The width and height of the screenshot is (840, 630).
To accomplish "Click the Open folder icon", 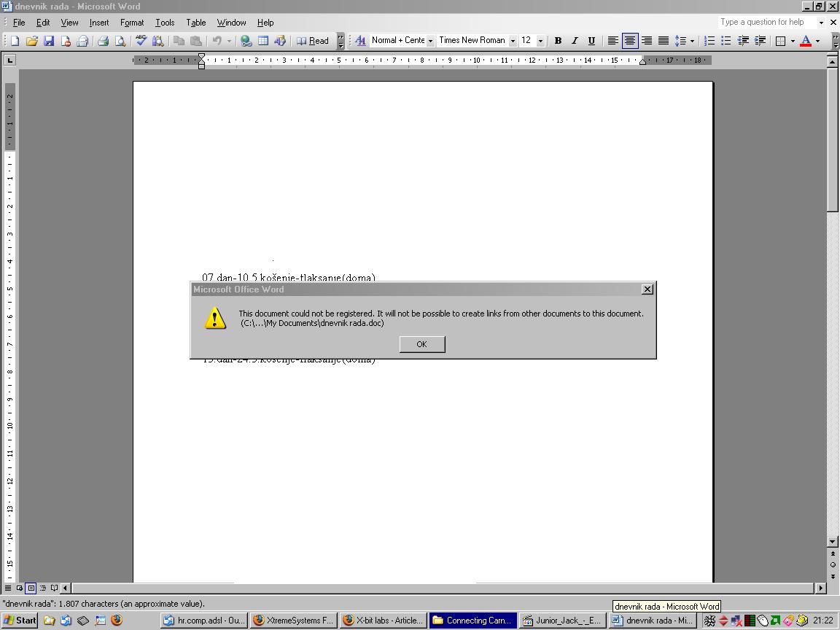I will [31, 41].
